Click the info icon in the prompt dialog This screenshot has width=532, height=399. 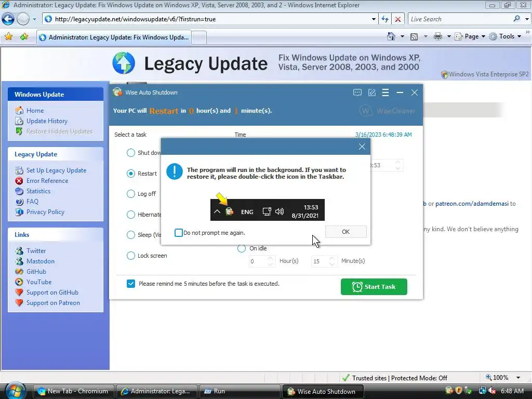pos(175,171)
